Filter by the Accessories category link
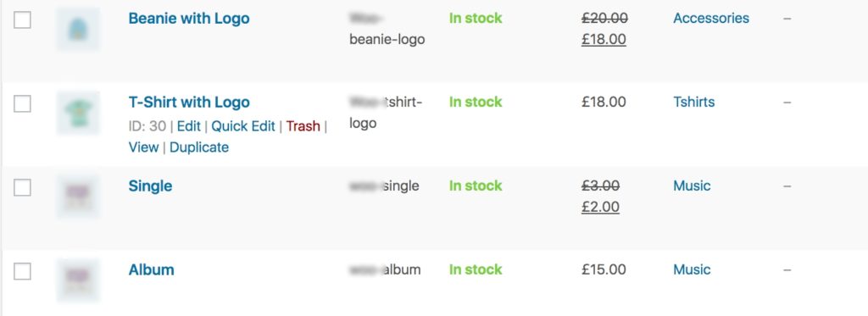Screen dimensions: 868x316 (x=711, y=19)
